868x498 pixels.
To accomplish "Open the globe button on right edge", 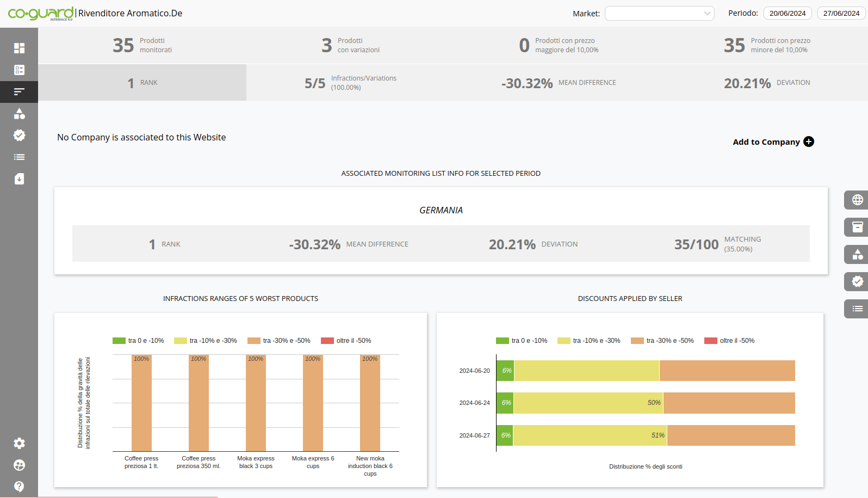I will coord(857,200).
